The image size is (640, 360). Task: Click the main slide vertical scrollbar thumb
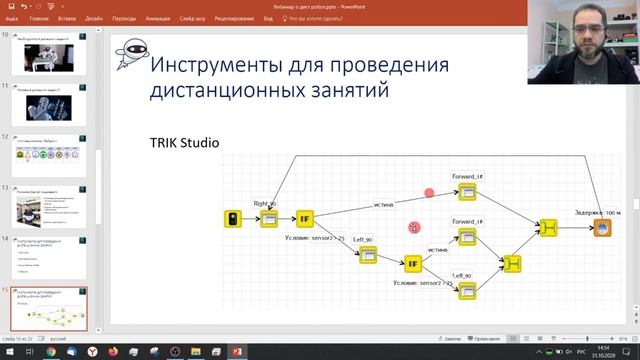click(636, 204)
